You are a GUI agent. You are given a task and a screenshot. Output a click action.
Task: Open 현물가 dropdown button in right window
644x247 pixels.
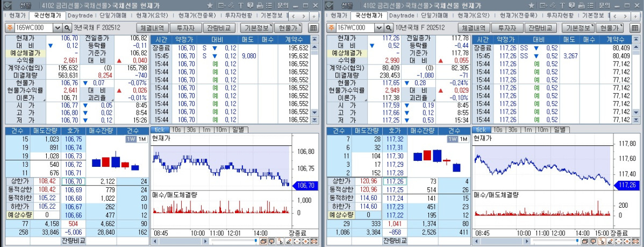(610, 28)
